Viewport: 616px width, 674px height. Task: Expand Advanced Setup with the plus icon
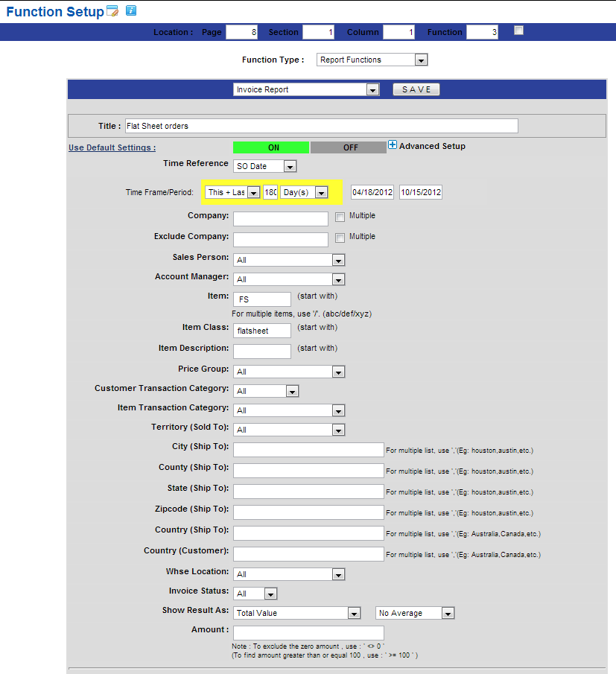pos(393,145)
